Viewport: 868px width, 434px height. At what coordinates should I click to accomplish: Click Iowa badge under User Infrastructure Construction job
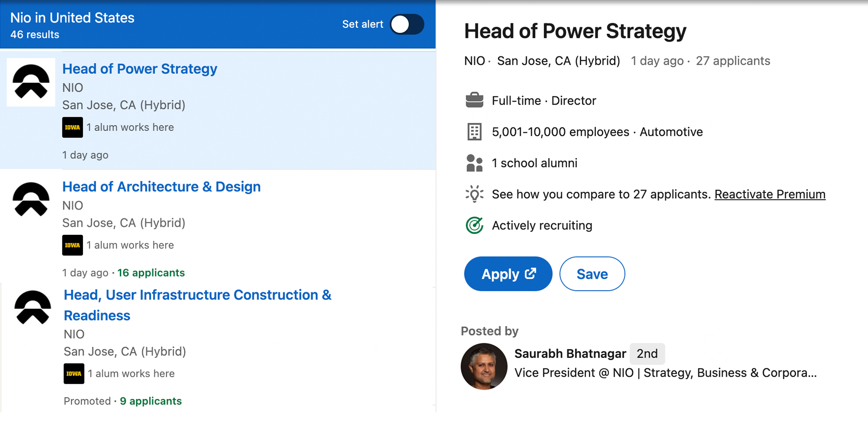click(x=74, y=374)
